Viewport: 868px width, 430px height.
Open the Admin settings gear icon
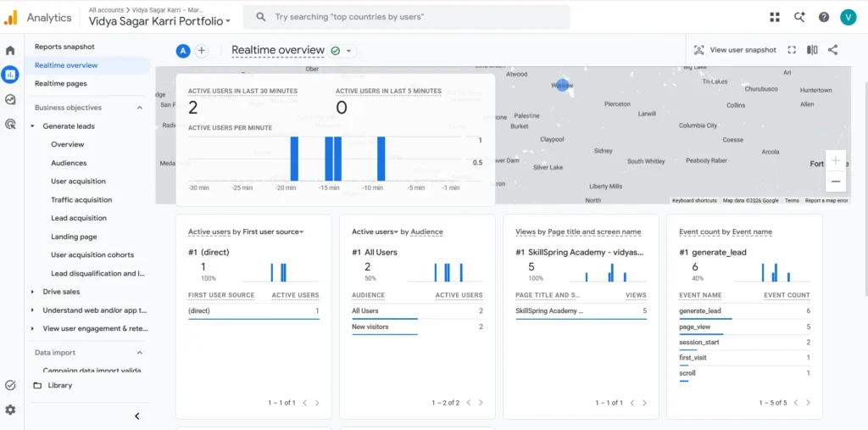(10, 410)
